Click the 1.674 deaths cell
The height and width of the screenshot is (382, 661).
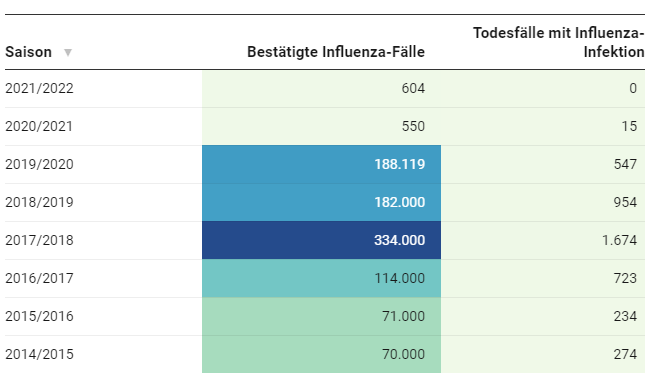[x=543, y=240]
